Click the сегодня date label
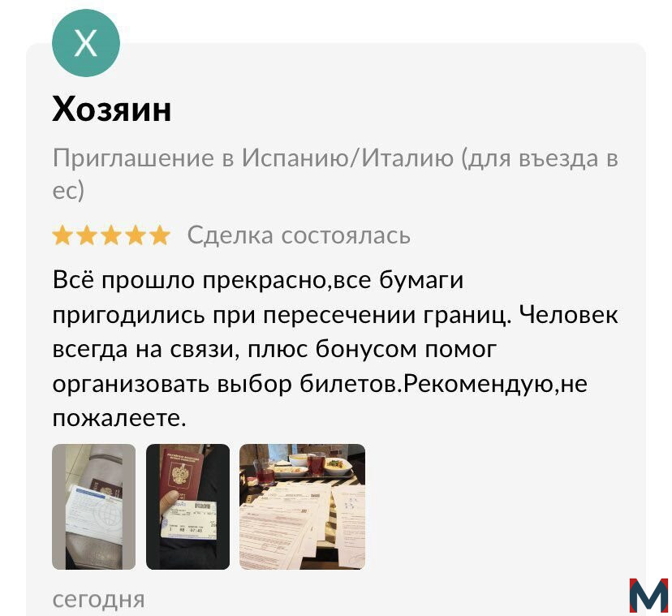This screenshot has height=616, width=672. (x=98, y=599)
